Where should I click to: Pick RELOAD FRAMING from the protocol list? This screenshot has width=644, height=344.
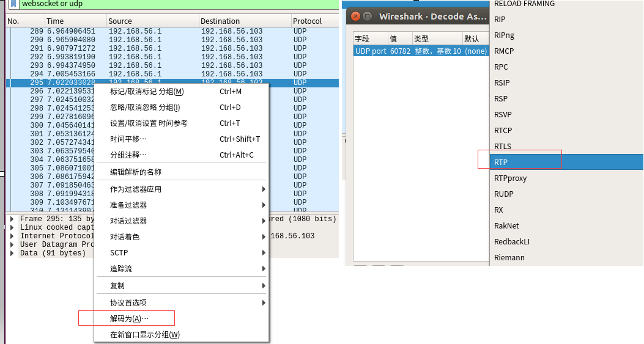point(566,4)
